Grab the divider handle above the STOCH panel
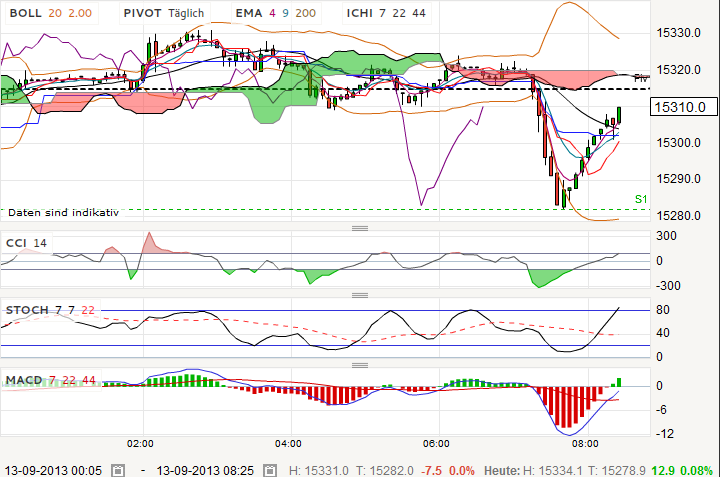The height and width of the screenshot is (477, 720). coord(360,295)
